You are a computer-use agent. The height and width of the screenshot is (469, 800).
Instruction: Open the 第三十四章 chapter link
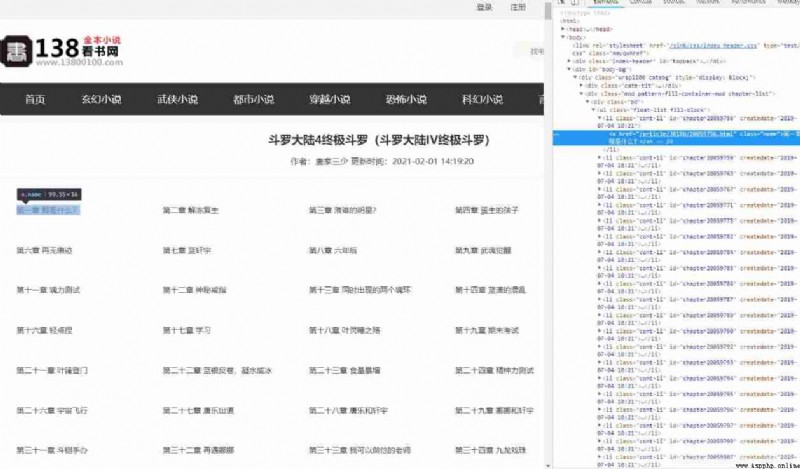pos(490,450)
